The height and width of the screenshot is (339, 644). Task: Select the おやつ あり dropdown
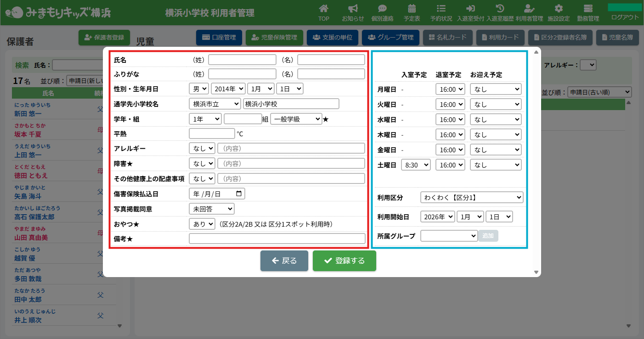pyautogui.click(x=202, y=224)
